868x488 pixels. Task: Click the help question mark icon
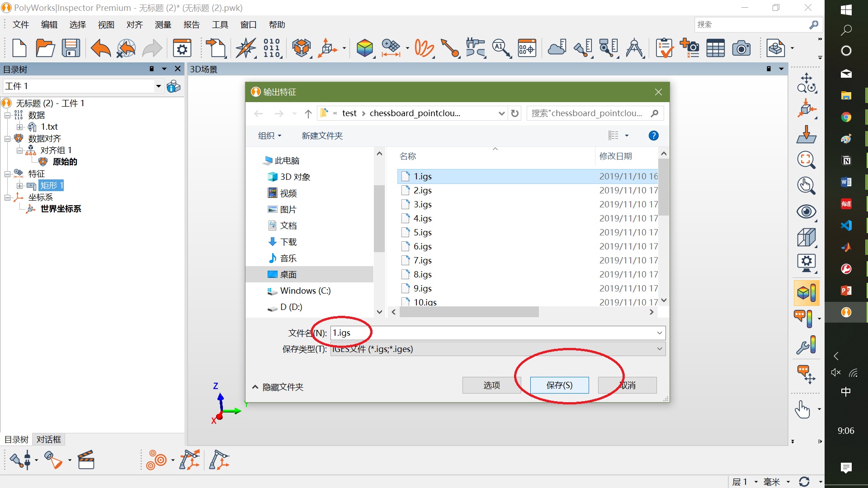[x=653, y=136]
